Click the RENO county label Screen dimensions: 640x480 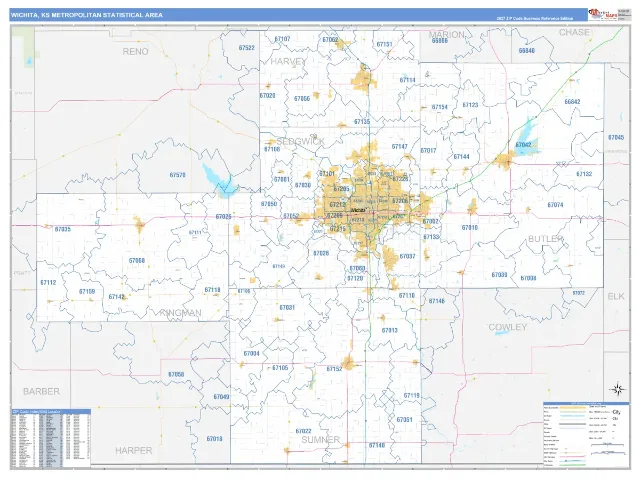pos(136,51)
